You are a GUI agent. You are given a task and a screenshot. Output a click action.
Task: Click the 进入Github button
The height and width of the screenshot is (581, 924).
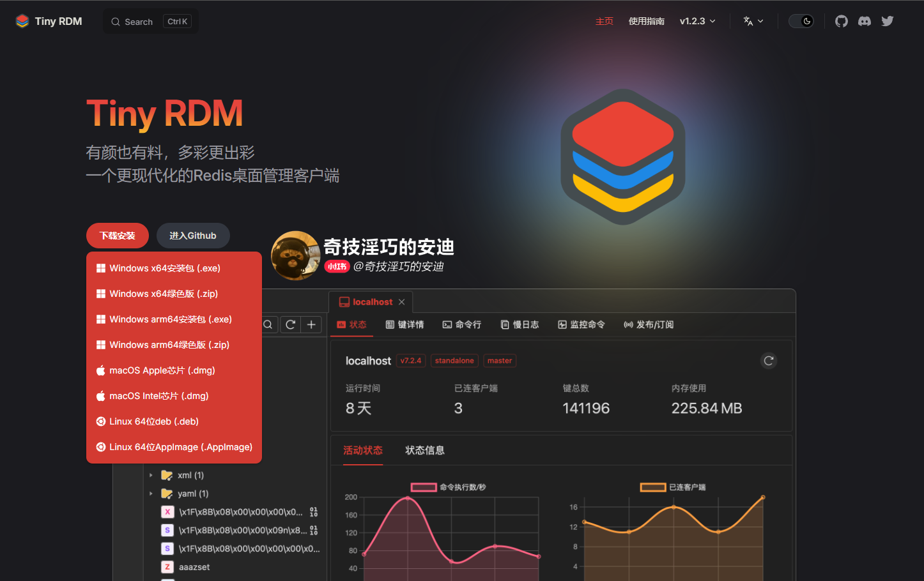coord(193,236)
